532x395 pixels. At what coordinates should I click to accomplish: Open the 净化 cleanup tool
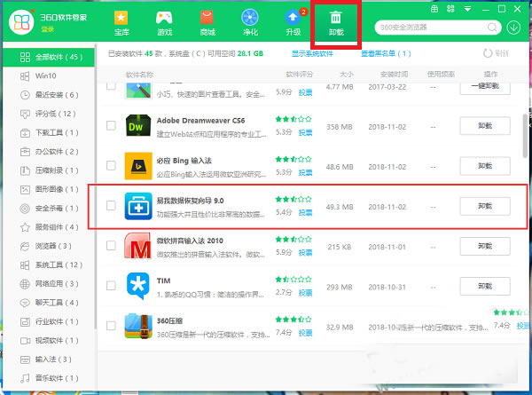(x=251, y=24)
